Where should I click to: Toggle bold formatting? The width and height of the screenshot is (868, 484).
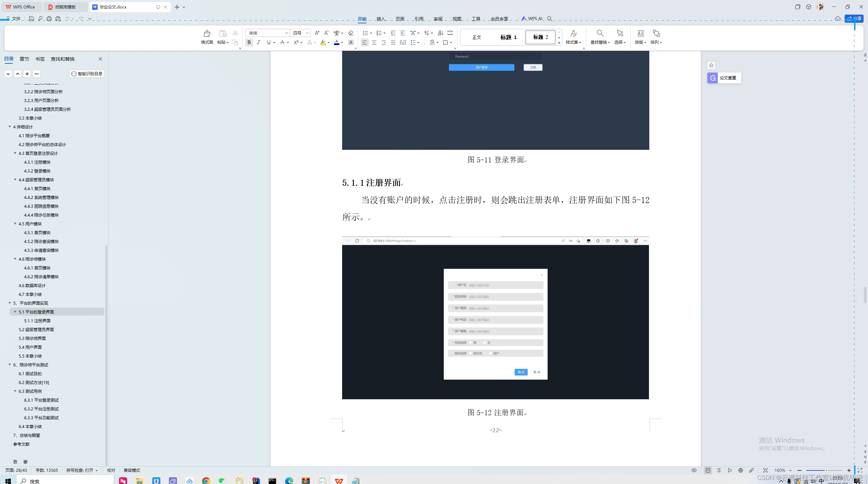tap(249, 42)
